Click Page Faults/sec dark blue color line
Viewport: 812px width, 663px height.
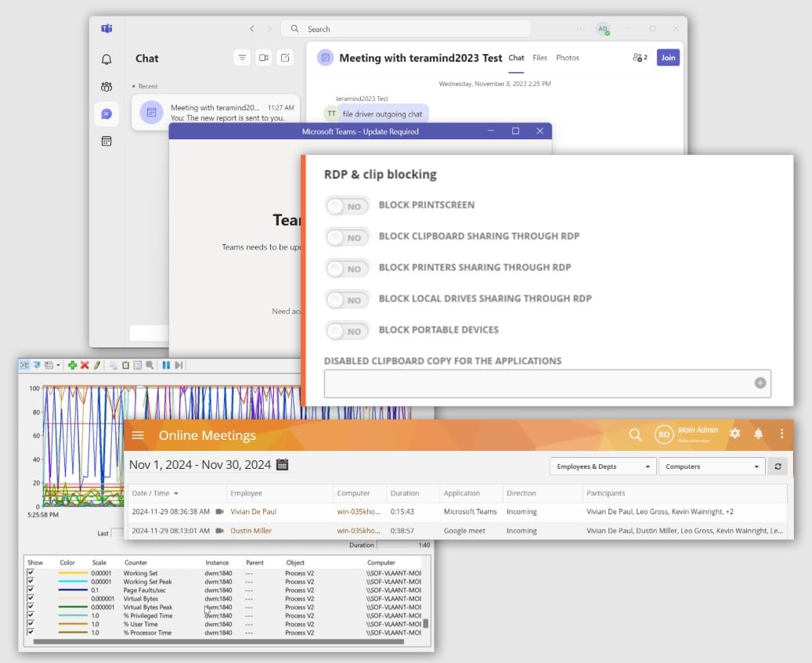pos(73,590)
